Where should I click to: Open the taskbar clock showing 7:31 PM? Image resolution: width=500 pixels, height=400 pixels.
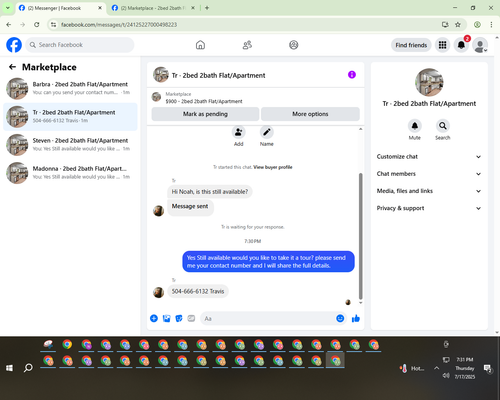(x=465, y=368)
